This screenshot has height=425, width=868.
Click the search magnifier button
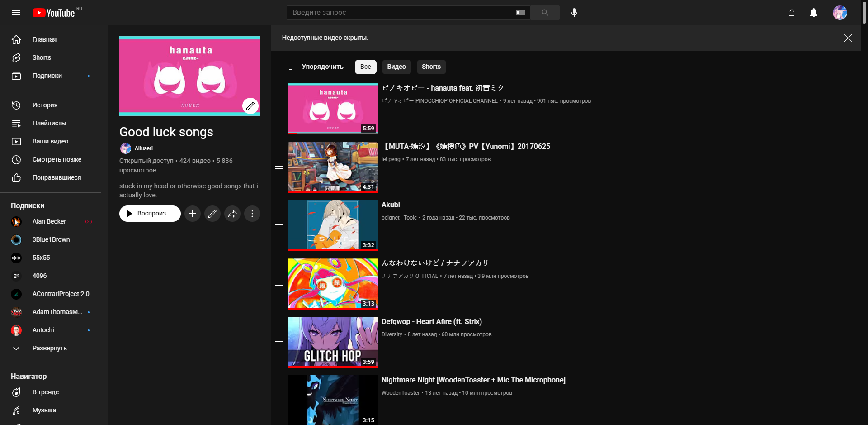point(545,13)
